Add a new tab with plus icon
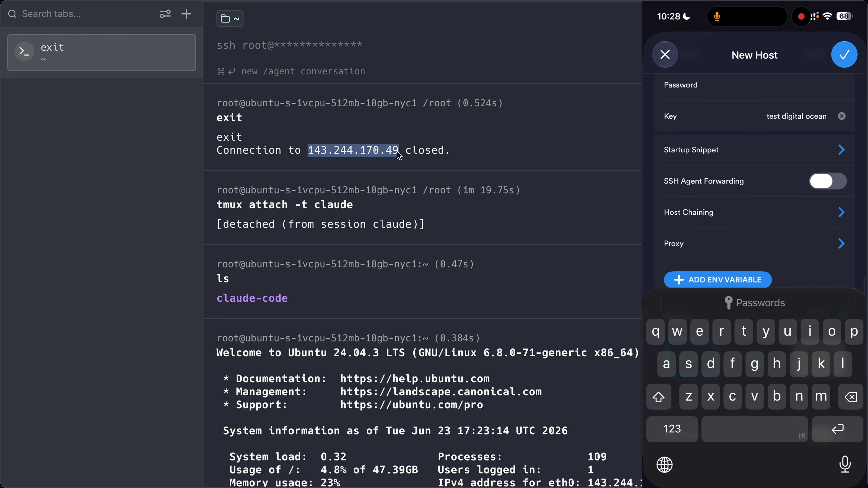868x488 pixels. [186, 14]
